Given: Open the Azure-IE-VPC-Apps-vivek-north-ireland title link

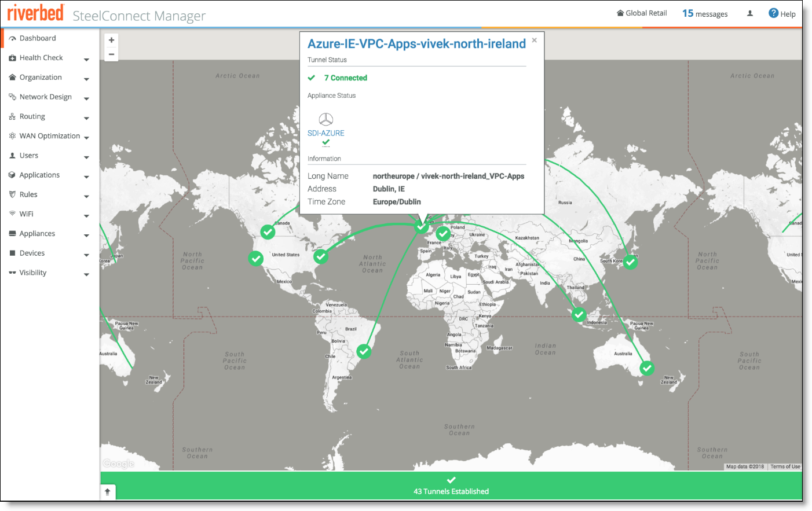Looking at the screenshot, I should tap(416, 44).
